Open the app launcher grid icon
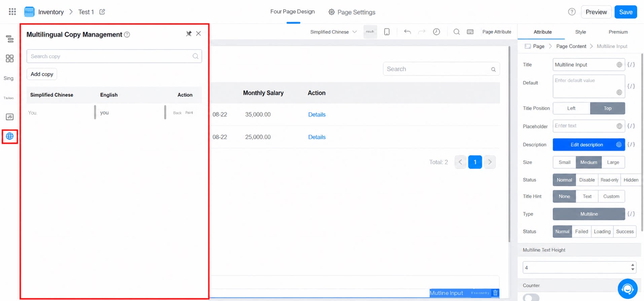644x301 pixels. (x=12, y=12)
